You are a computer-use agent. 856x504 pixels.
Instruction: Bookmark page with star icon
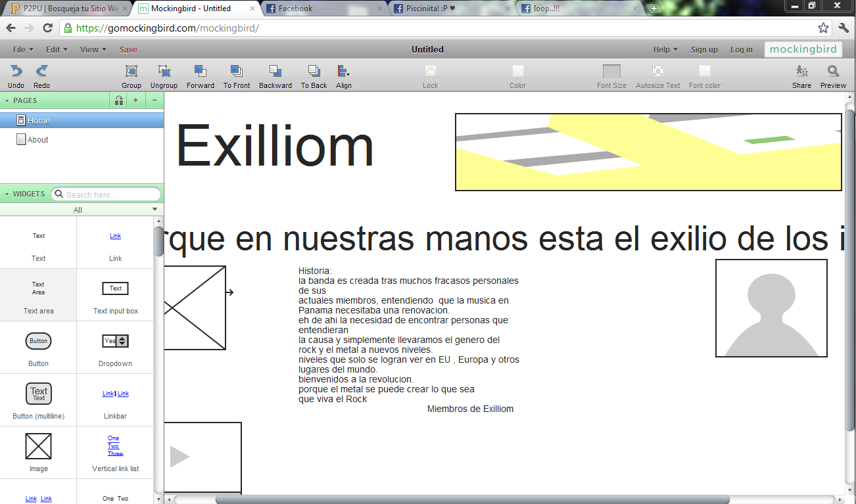[x=823, y=28]
